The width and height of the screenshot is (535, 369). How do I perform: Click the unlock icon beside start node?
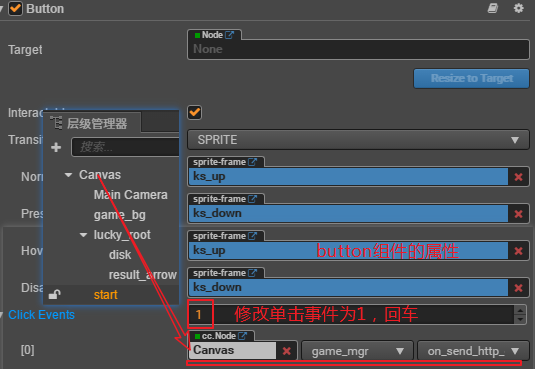click(x=55, y=294)
